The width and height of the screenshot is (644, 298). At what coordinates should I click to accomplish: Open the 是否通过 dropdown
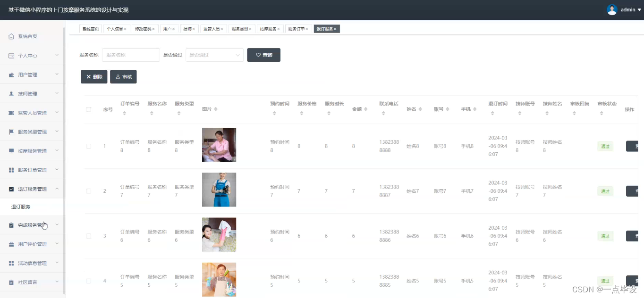tap(215, 55)
